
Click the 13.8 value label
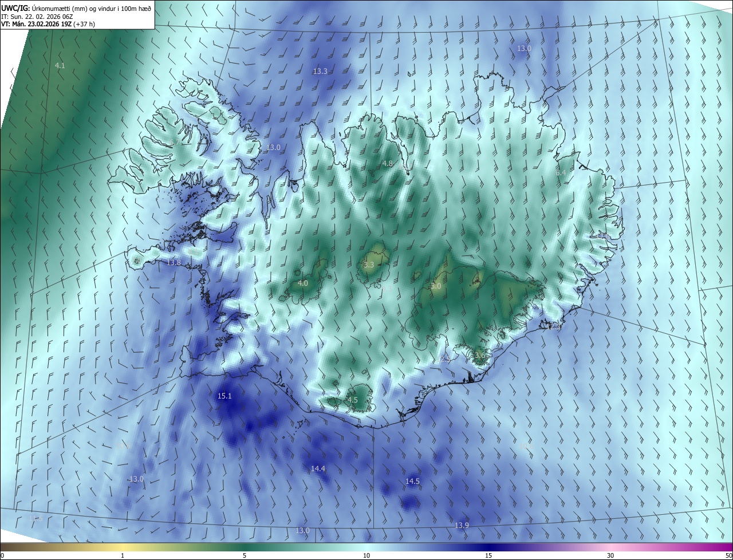coord(174,262)
